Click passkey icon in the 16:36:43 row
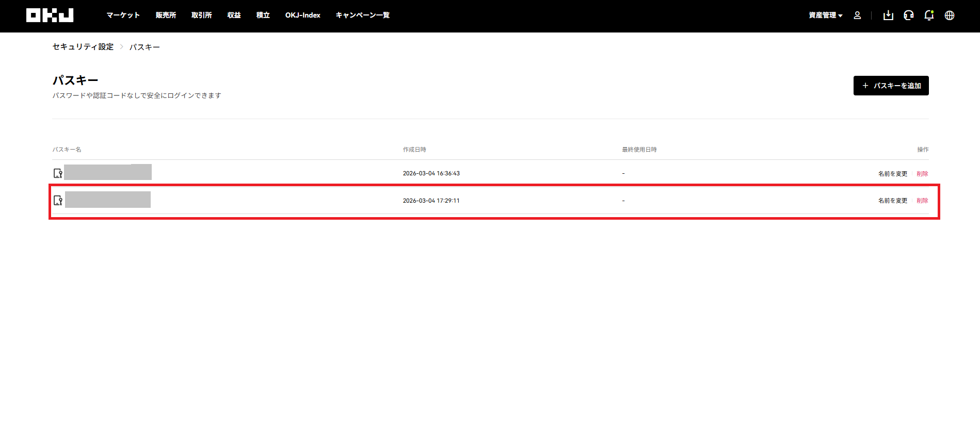Image resolution: width=980 pixels, height=443 pixels. [58, 173]
